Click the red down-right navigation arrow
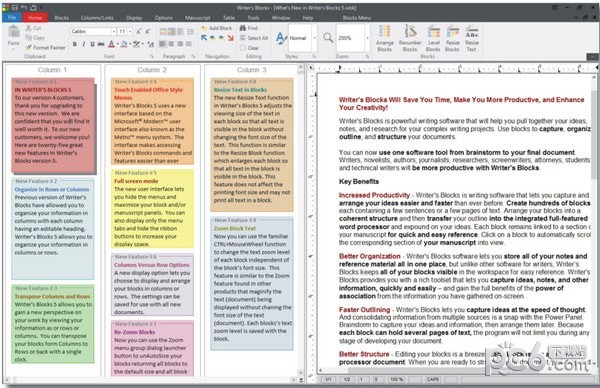The width and height of the screenshot is (600, 388). 230,38
